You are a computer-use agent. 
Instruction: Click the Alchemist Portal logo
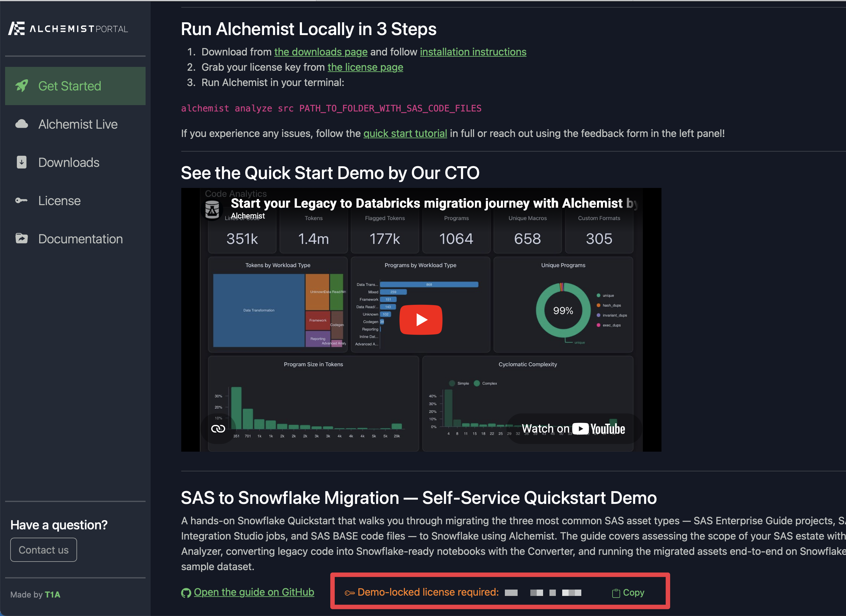(68, 28)
